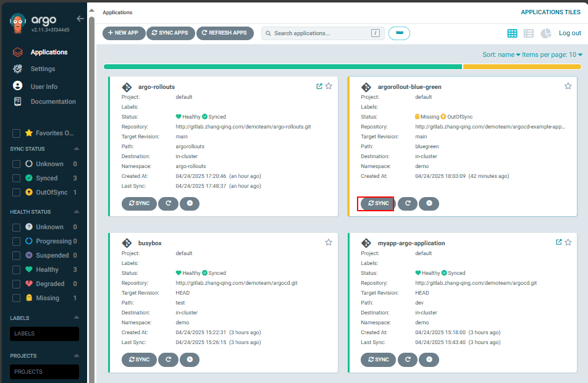This screenshot has width=588, height=383.
Task: Delete the argo-rollouts application
Action: (x=190, y=203)
